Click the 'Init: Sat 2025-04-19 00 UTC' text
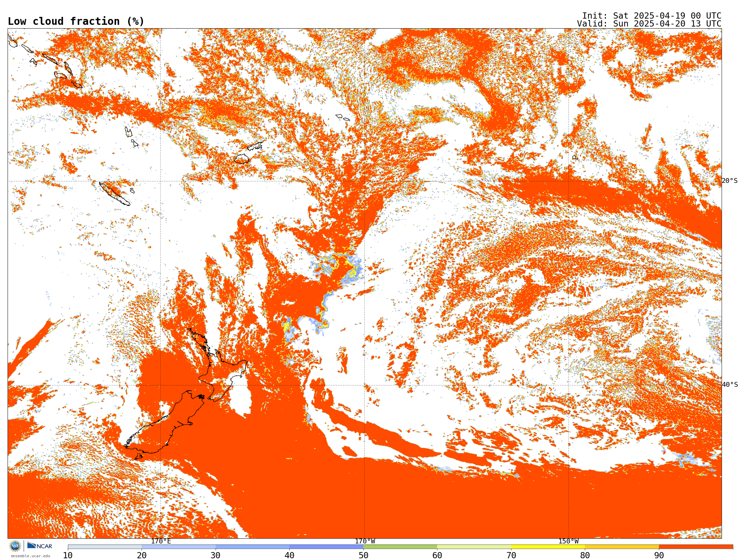744x560 pixels. (x=651, y=16)
